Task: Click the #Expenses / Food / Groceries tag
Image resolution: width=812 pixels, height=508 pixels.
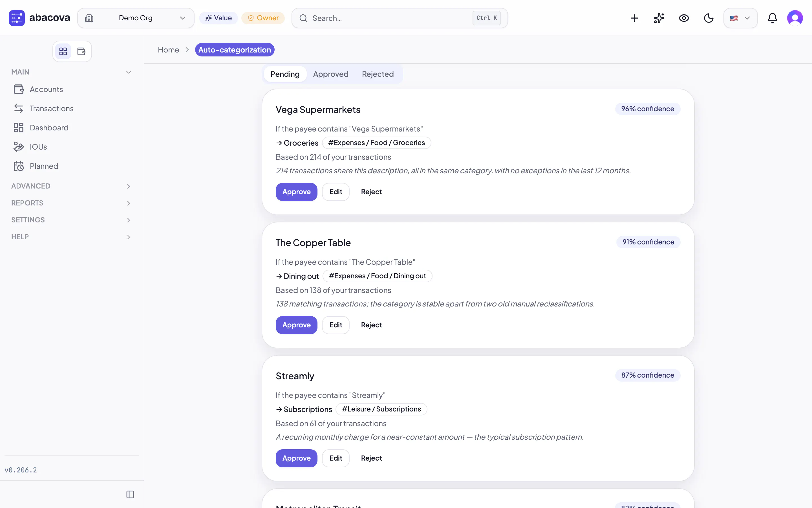Action: click(376, 143)
